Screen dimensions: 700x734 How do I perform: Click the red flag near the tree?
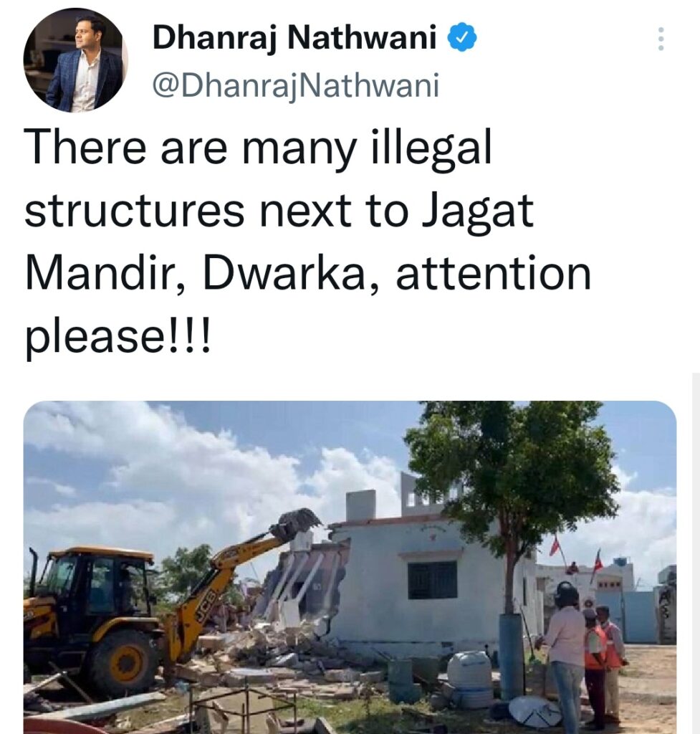pyautogui.click(x=555, y=545)
